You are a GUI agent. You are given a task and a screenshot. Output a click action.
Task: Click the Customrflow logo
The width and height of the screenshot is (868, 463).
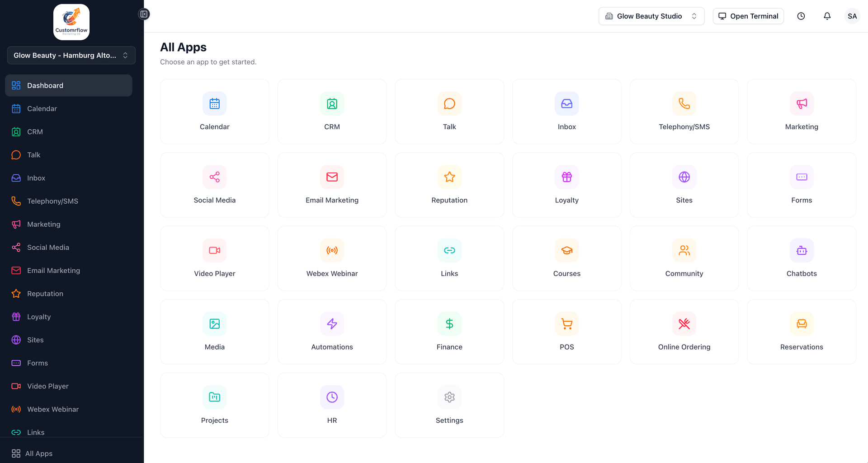pos(71,21)
